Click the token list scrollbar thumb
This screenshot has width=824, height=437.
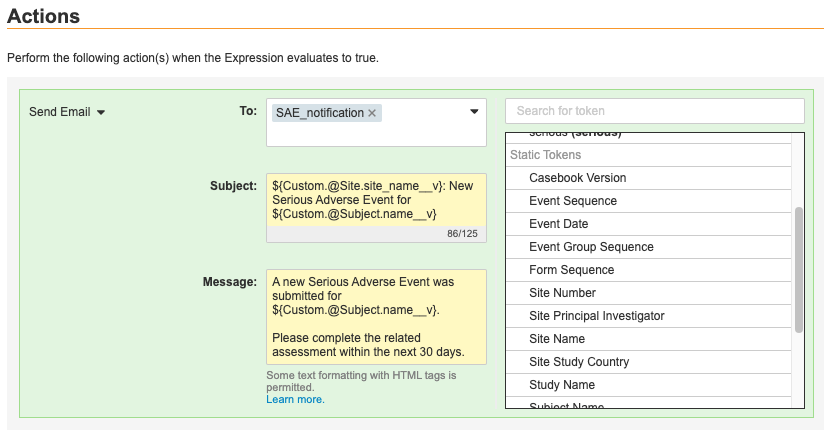pyautogui.click(x=798, y=268)
